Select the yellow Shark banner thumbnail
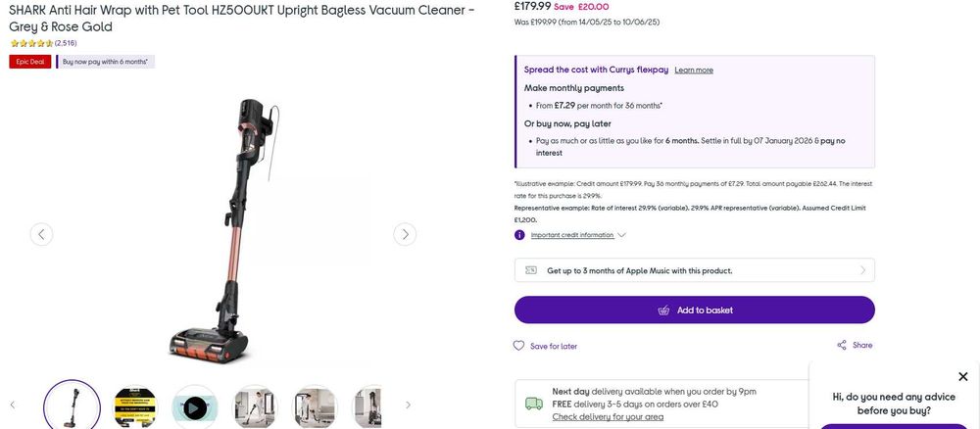Viewport: 980px width, 429px height. click(135, 406)
